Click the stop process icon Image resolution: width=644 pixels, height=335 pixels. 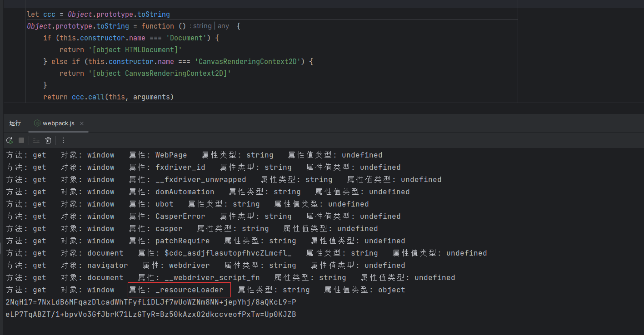point(21,141)
